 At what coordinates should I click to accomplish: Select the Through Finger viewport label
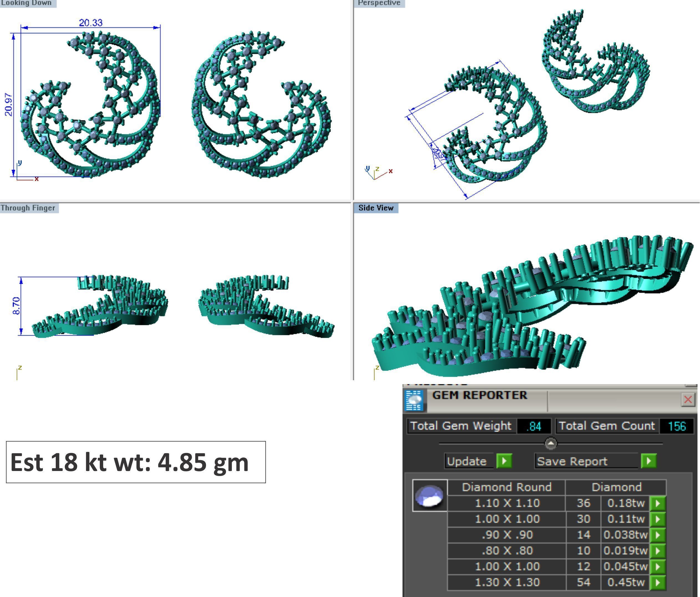tap(29, 208)
